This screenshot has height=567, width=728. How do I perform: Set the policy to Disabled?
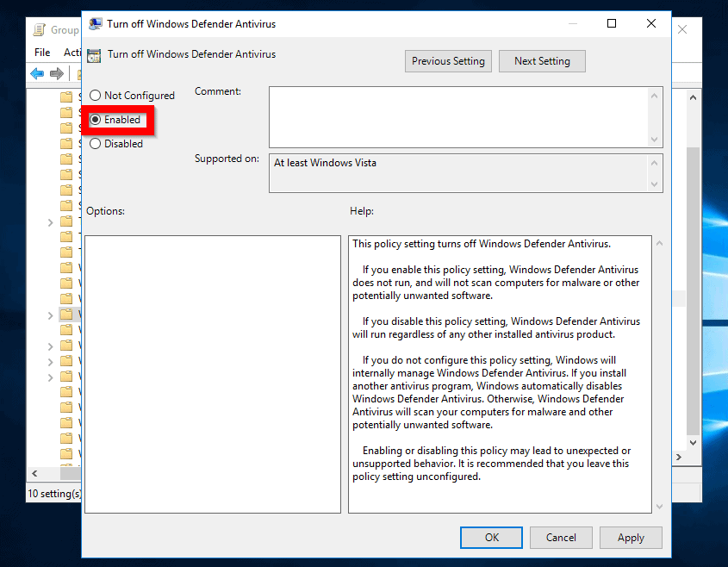[x=96, y=144]
